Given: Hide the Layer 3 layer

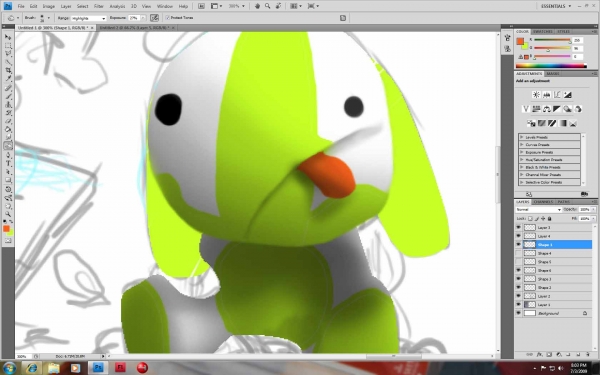Looking at the screenshot, I should [x=518, y=227].
